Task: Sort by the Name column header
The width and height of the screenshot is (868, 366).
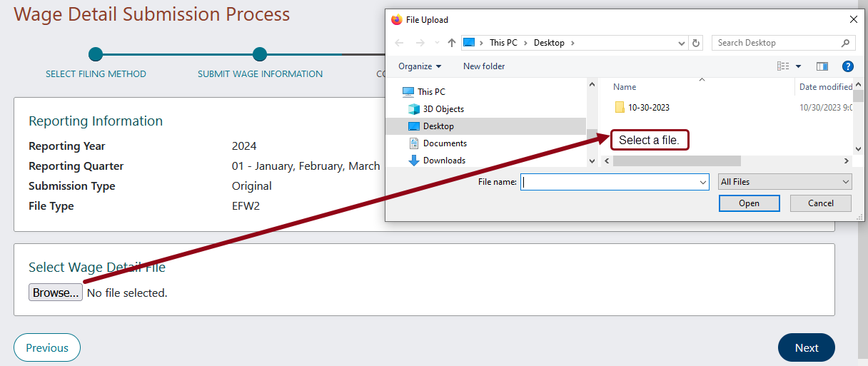Action: [x=625, y=87]
